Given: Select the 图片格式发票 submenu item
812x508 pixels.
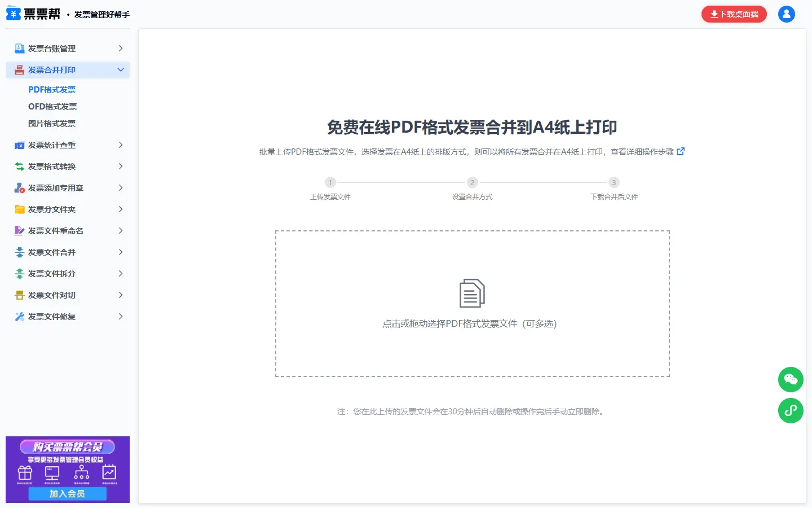Looking at the screenshot, I should click(52, 124).
